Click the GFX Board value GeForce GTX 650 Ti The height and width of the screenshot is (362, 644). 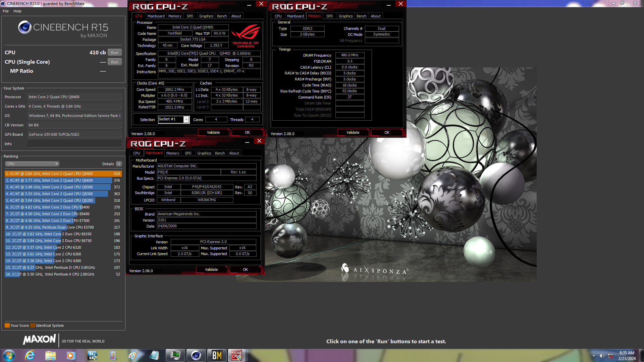74,134
